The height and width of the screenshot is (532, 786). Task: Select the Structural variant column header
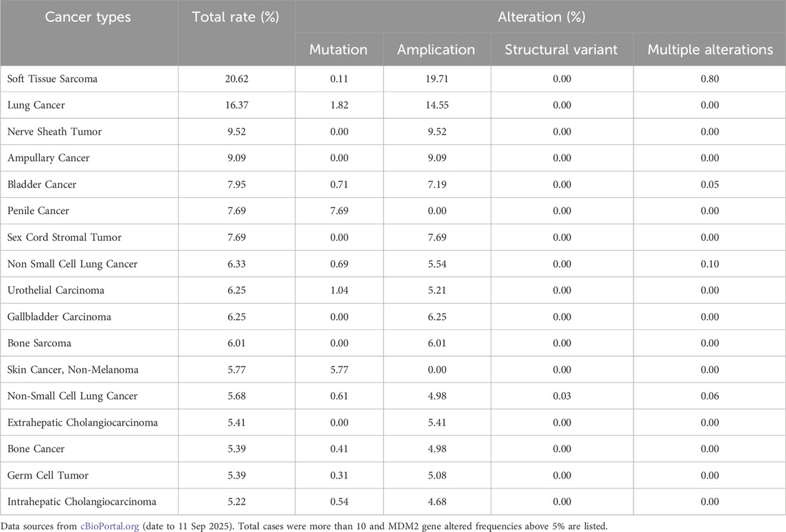(x=561, y=49)
